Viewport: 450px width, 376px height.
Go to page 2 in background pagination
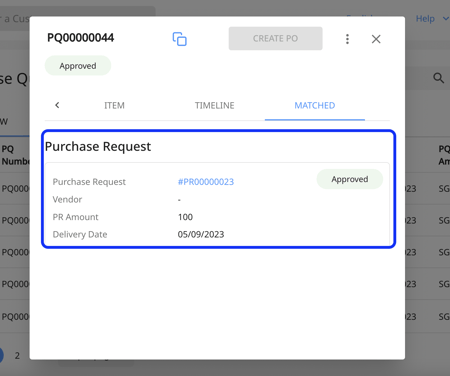pos(17,356)
